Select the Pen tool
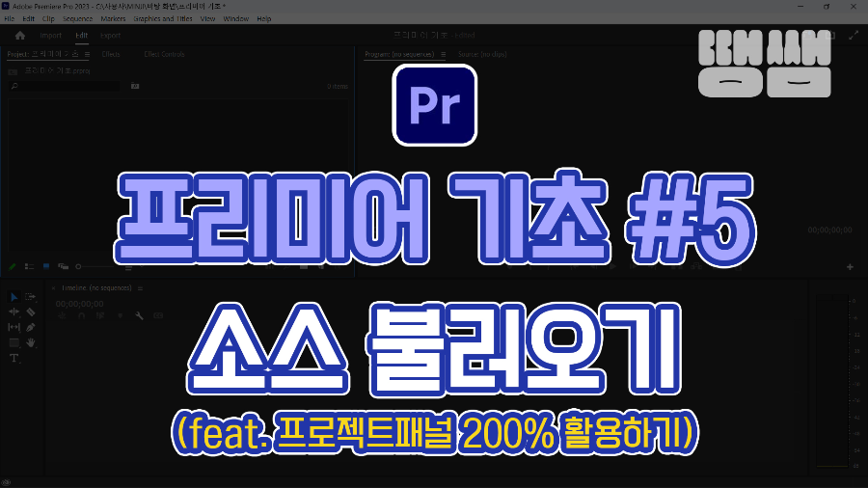This screenshot has height=488, width=868. pyautogui.click(x=31, y=328)
